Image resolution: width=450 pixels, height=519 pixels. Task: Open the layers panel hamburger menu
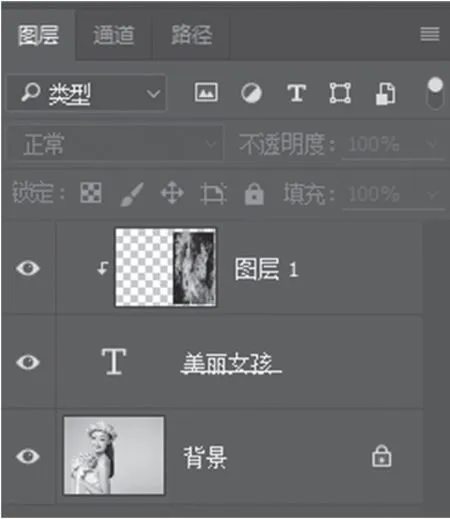430,34
